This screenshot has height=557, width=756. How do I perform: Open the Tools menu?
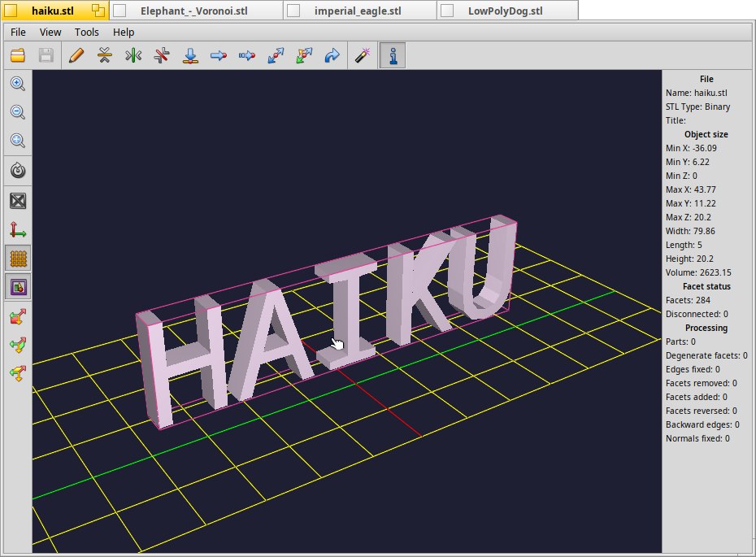[x=87, y=33]
